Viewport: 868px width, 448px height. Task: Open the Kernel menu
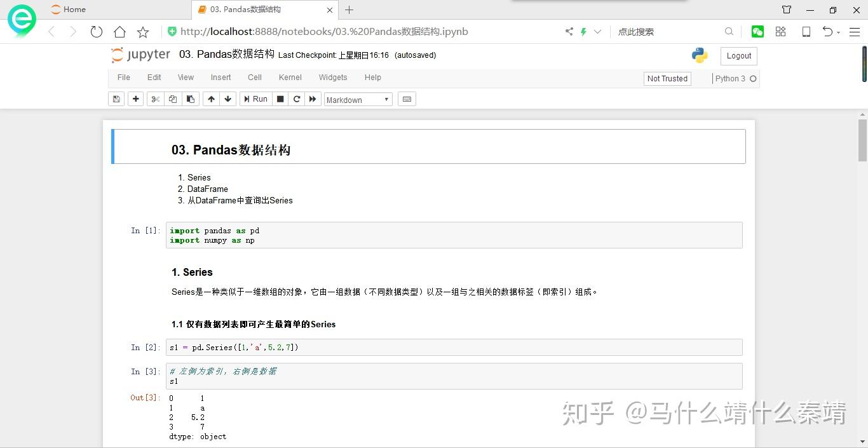pos(290,77)
